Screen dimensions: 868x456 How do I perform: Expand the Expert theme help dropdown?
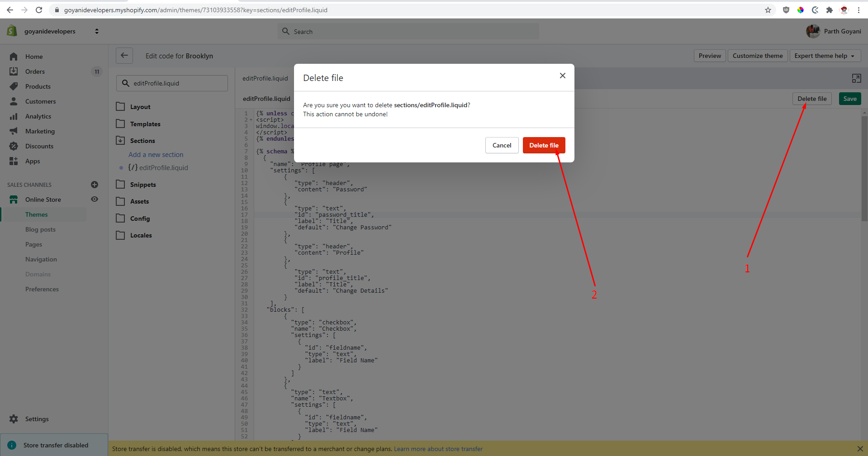pos(825,56)
